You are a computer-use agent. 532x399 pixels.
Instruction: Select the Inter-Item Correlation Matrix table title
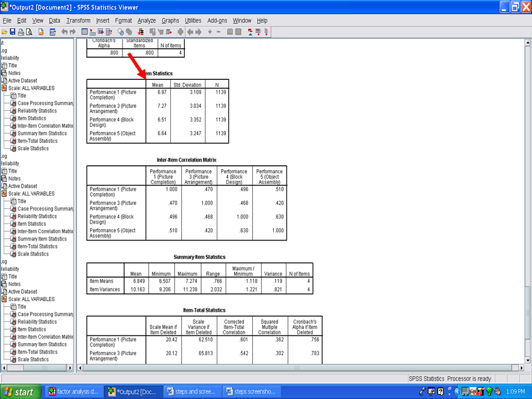(186, 160)
